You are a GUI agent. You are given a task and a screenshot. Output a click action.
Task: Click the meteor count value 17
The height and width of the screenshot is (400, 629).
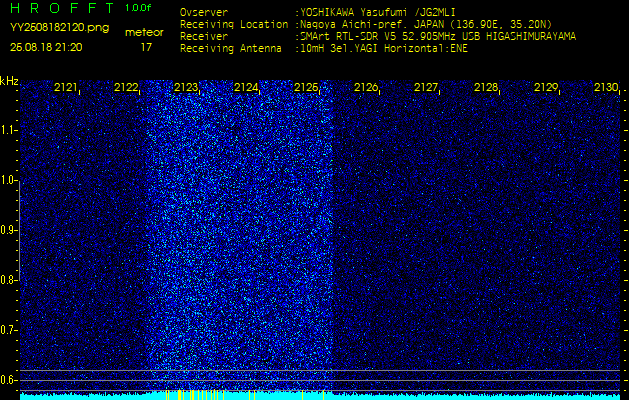pyautogui.click(x=146, y=47)
